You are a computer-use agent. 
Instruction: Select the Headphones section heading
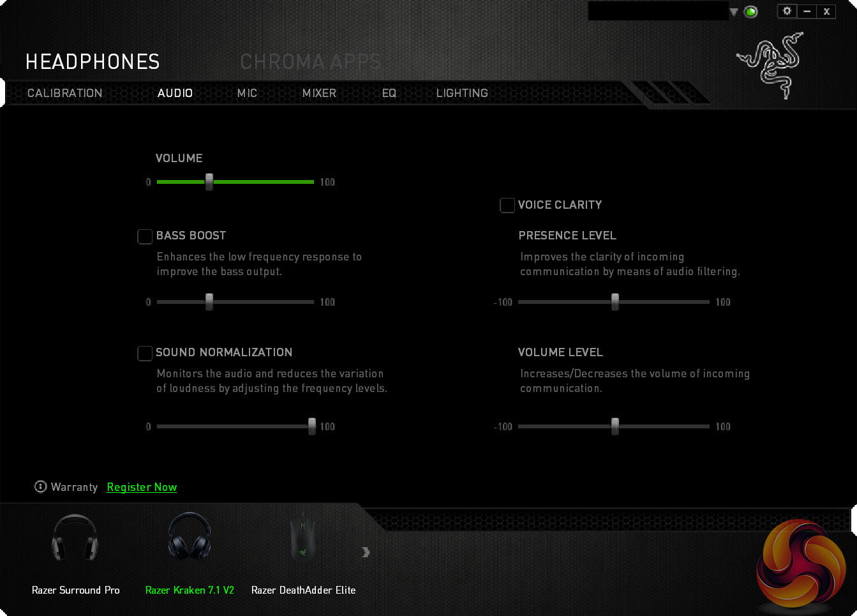[x=93, y=62]
